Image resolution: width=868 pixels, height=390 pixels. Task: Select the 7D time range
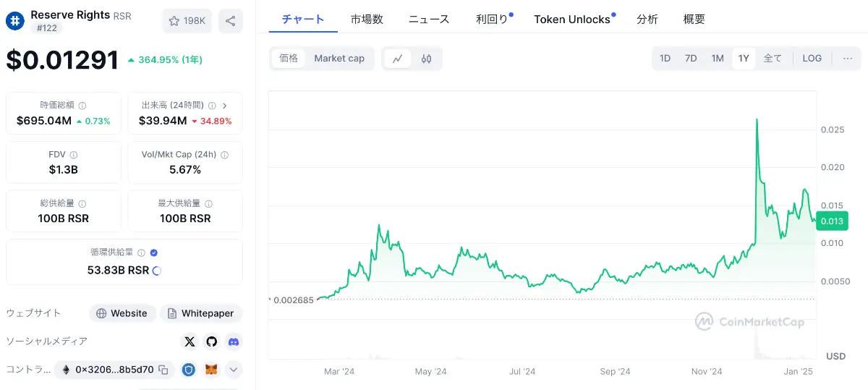coord(691,59)
